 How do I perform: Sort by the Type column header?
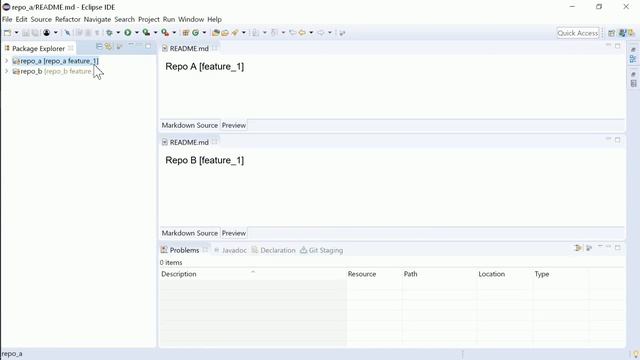click(x=561, y=274)
